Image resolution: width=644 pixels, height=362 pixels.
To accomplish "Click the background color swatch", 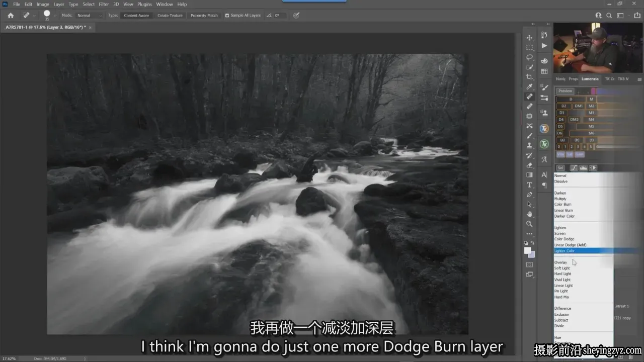I will 532,255.
